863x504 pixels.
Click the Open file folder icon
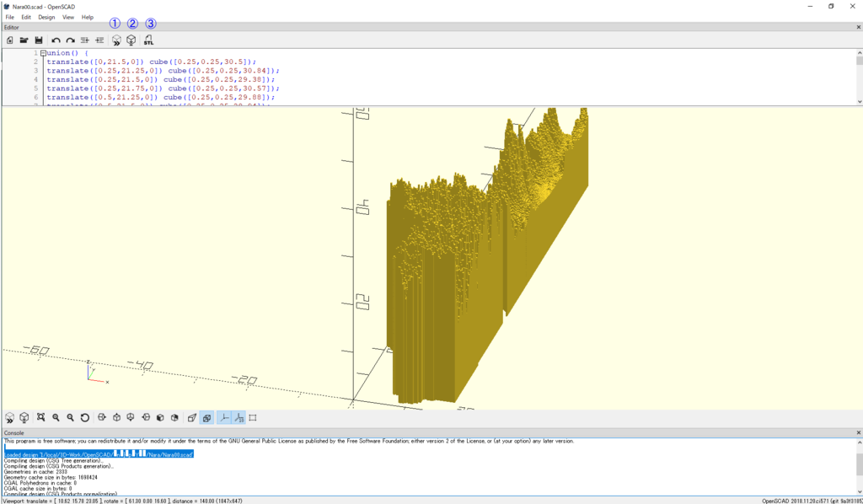tap(24, 40)
